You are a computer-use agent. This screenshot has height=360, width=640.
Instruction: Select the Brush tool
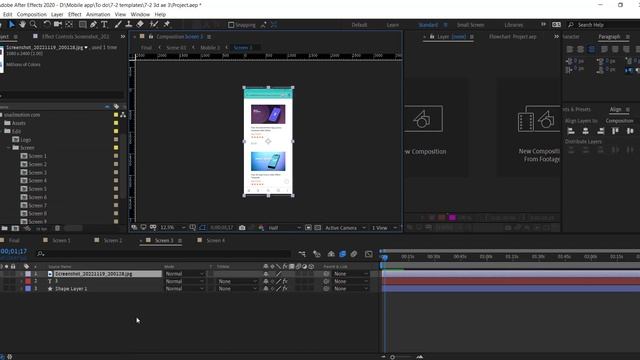tap(118, 24)
